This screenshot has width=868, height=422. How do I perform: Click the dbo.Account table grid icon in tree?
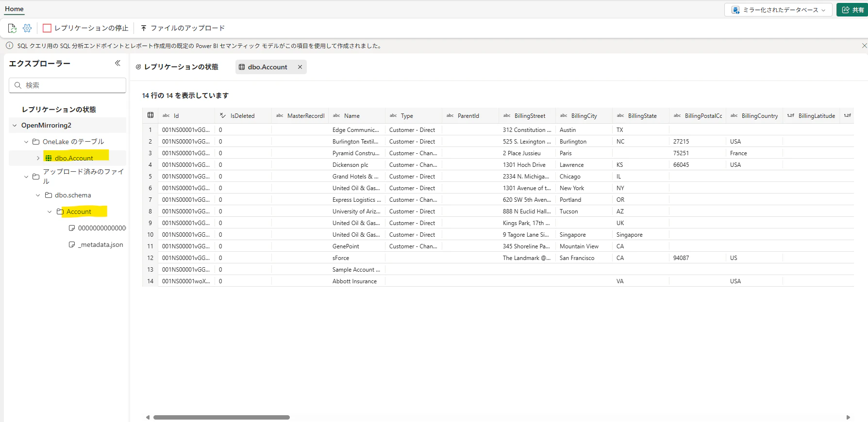pyautogui.click(x=49, y=158)
